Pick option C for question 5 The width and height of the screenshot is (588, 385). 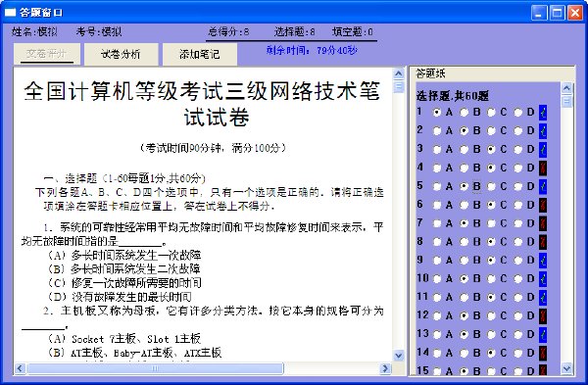491,186
